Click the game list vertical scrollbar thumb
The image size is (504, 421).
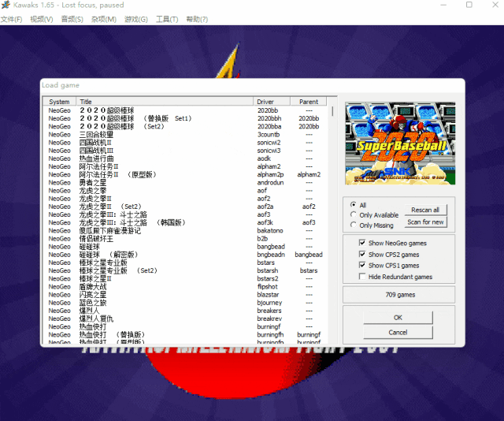(x=332, y=111)
